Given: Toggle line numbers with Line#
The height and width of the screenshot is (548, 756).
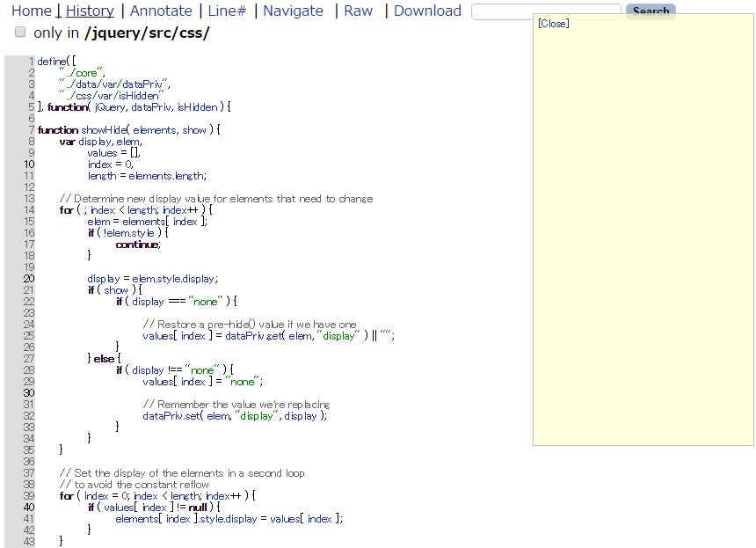Looking at the screenshot, I should [232, 11].
